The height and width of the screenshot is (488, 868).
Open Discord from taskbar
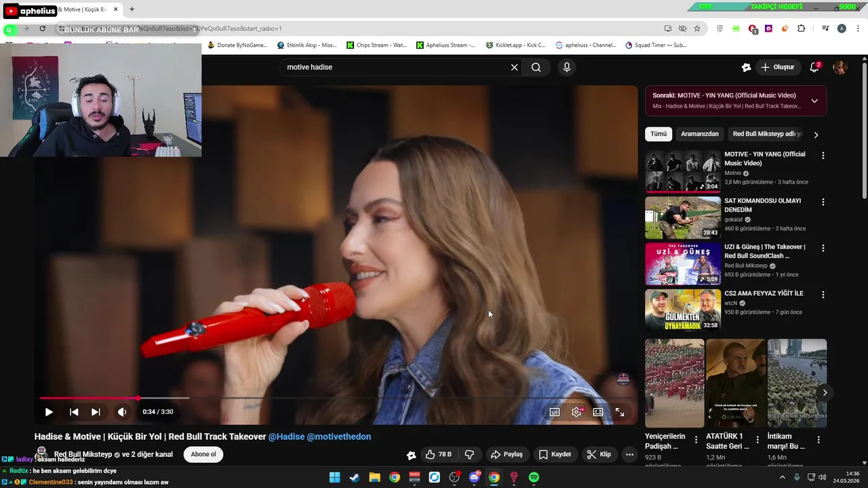(x=475, y=477)
